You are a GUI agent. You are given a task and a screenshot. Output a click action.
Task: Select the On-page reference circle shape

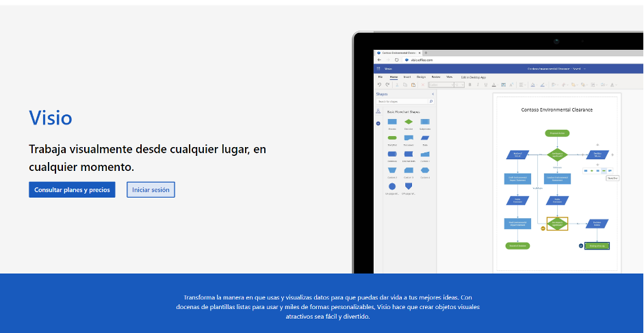[392, 187]
